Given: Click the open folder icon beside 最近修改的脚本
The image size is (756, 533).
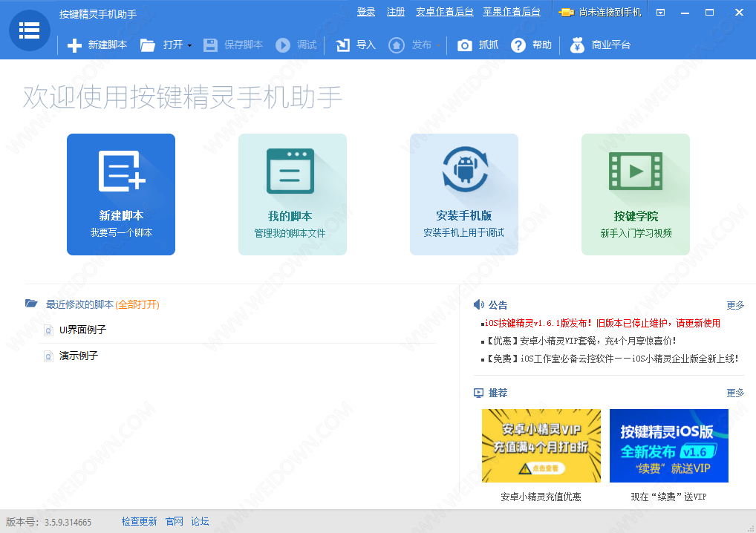Looking at the screenshot, I should pyautogui.click(x=31, y=304).
